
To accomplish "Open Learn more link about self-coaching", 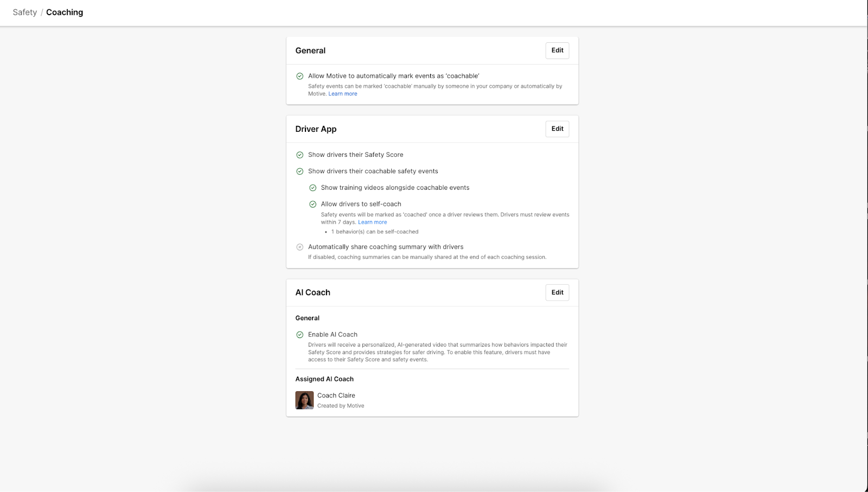I will (372, 222).
